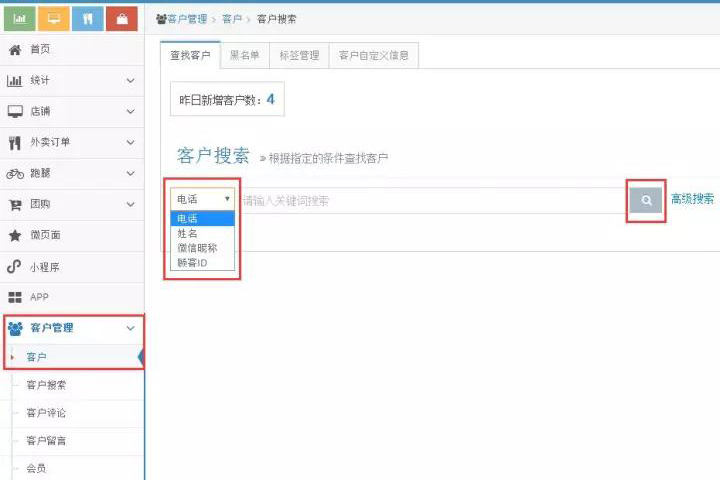
Task: Open the 标签管理 tab
Action: (x=299, y=56)
